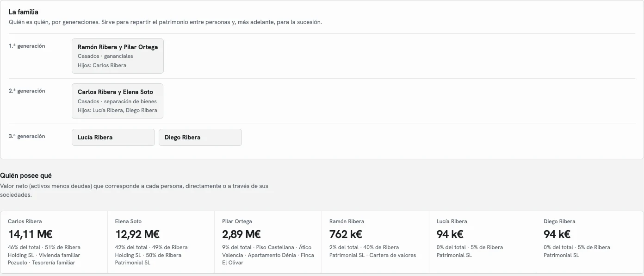Click Pilar Ortega's asset list description

pos(268,255)
